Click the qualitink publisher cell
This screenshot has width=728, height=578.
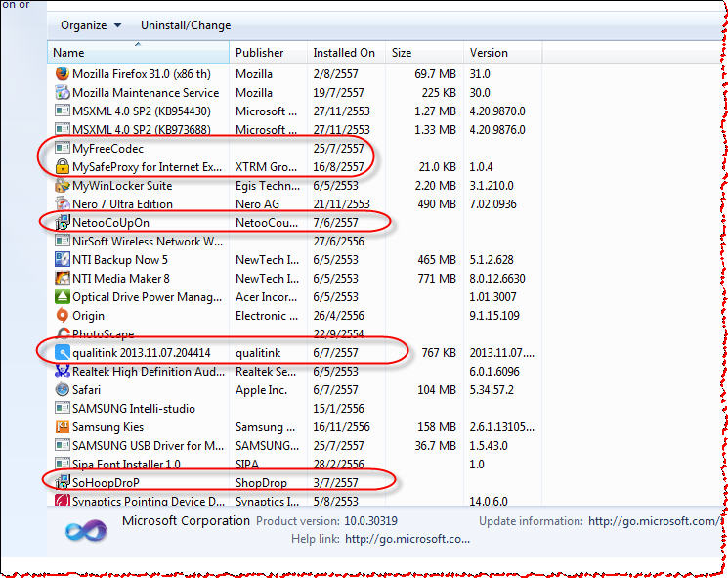coord(258,353)
